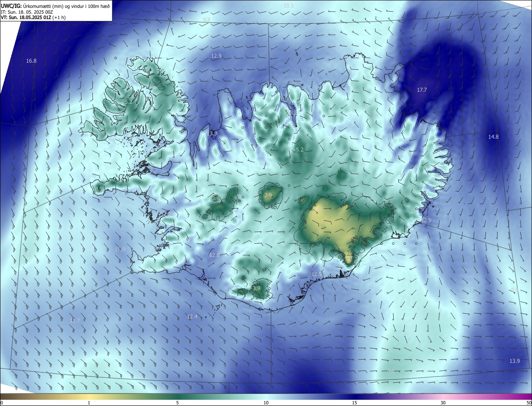Click the map title 'Úrkomumætti (mm) og vindur í 100m hæð'
Screen dimensions: 532x406
(x=66, y=6)
